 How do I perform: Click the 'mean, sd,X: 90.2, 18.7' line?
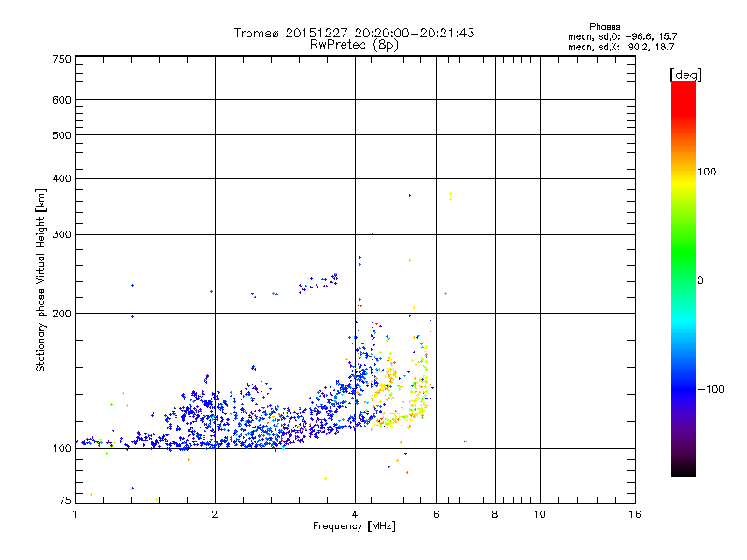tap(621, 47)
